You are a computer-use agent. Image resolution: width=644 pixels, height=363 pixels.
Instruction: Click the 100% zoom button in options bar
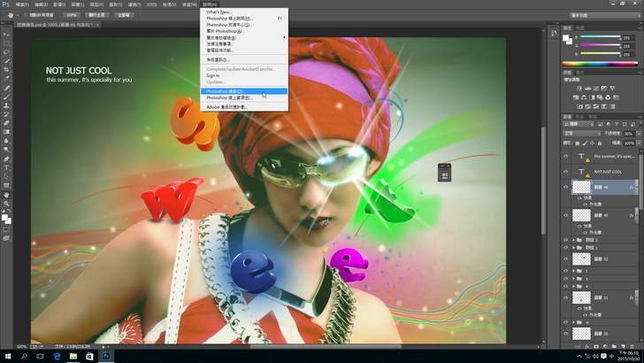pyautogui.click(x=70, y=15)
